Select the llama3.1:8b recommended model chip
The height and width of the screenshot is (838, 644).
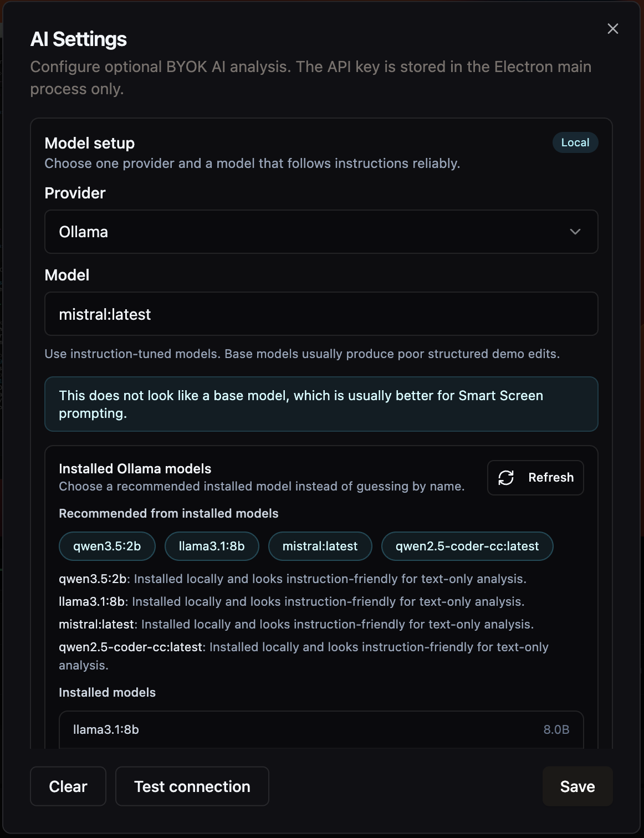tap(211, 546)
